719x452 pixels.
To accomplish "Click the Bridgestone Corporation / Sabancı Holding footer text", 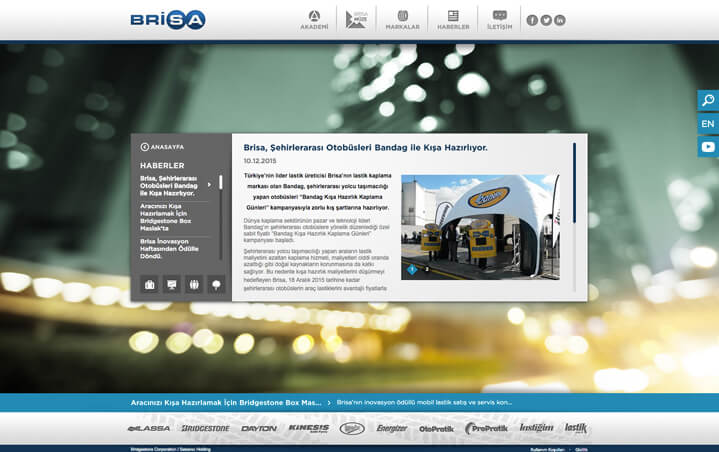I will tap(170, 449).
